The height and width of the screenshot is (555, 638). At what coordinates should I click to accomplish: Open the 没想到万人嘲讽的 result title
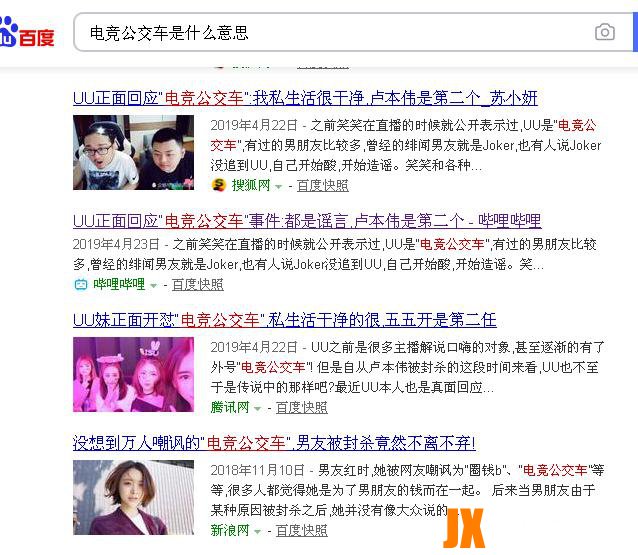[x=274, y=443]
